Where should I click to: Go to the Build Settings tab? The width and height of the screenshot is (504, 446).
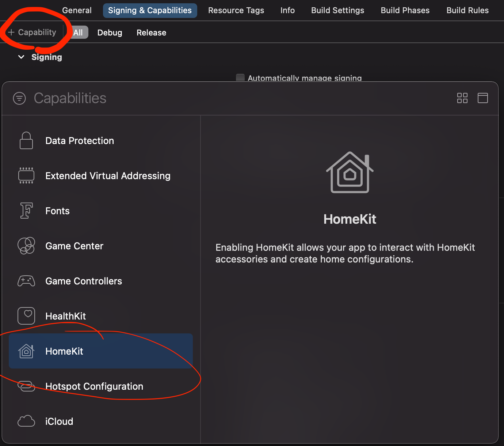337,10
